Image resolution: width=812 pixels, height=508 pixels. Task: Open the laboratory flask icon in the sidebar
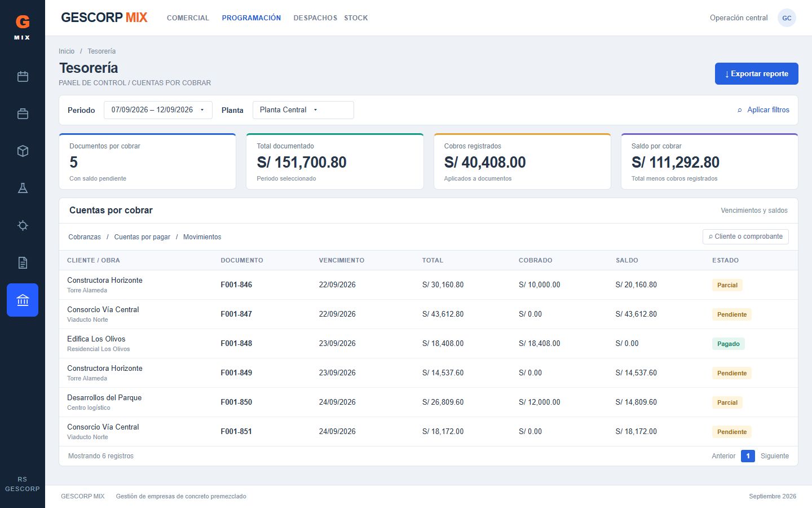(x=23, y=189)
